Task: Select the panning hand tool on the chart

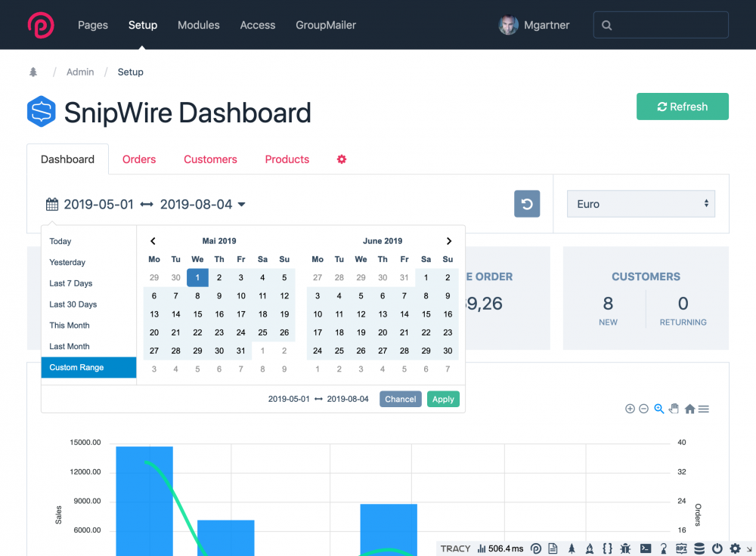Action: click(x=674, y=408)
